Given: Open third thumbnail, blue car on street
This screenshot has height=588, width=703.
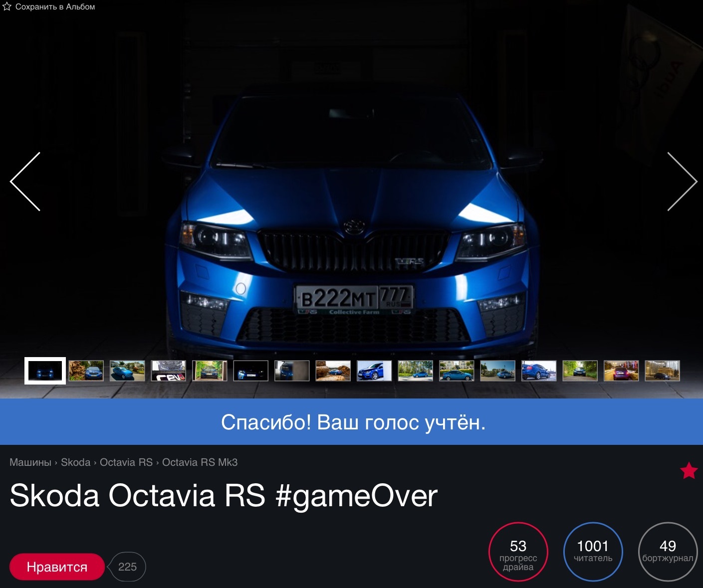Looking at the screenshot, I should pyautogui.click(x=127, y=371).
